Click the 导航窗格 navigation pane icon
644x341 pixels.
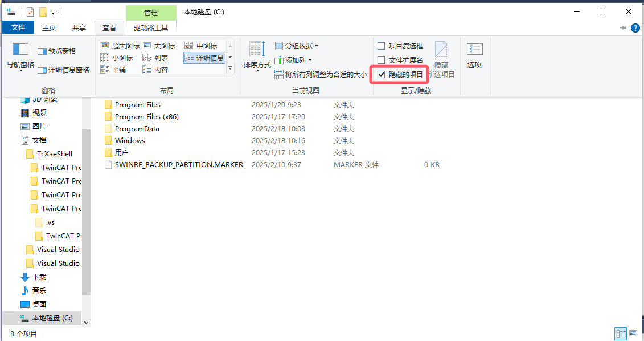pos(20,50)
